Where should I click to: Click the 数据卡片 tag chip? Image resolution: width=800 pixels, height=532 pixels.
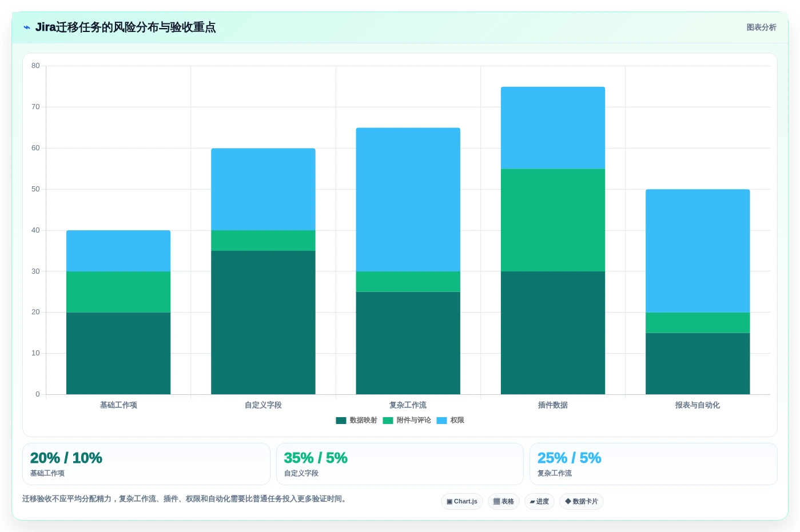click(582, 502)
